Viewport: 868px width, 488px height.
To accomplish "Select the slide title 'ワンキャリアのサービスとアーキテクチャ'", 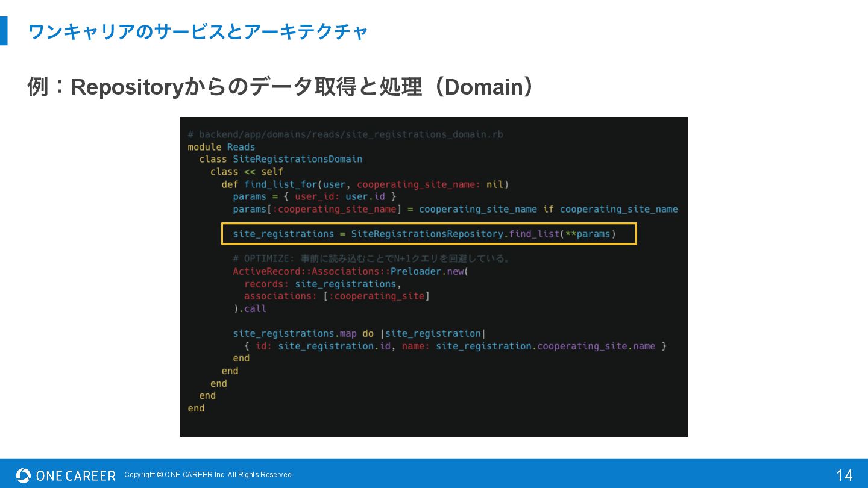I will pyautogui.click(x=198, y=31).
